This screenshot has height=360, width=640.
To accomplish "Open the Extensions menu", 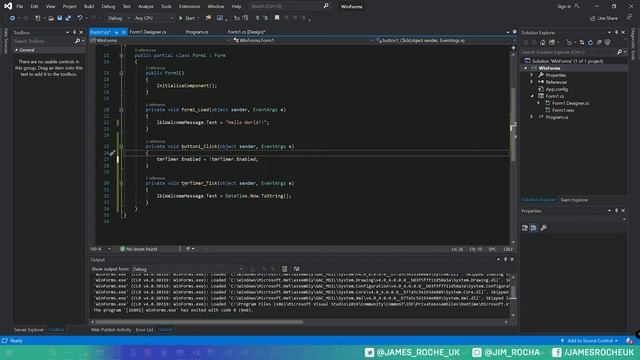I will (189, 6).
